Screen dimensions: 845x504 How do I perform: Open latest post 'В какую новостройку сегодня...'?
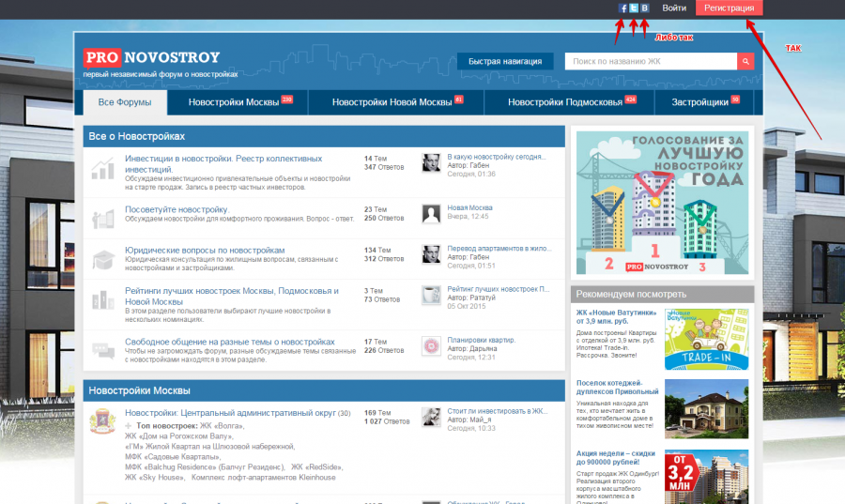pos(497,157)
